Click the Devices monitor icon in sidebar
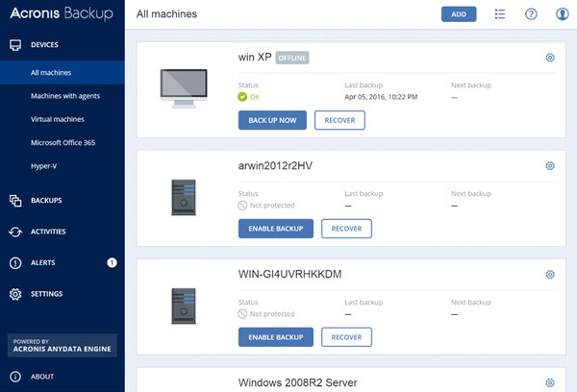 (x=15, y=45)
